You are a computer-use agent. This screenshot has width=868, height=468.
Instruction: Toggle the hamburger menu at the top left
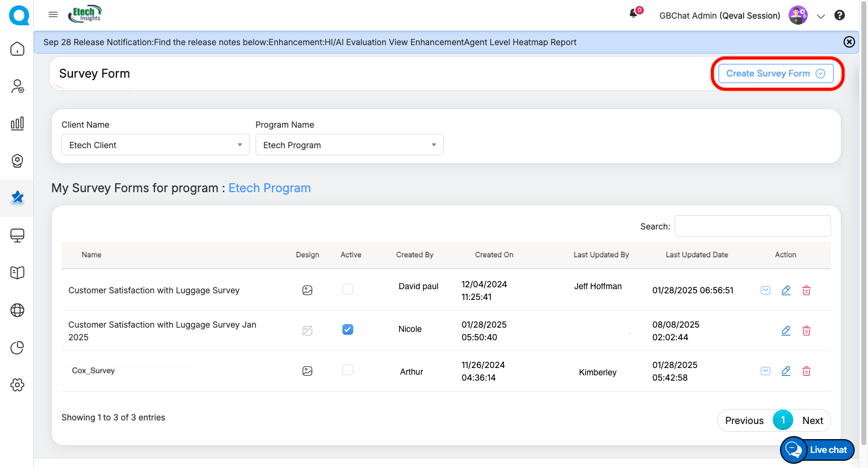(x=53, y=14)
